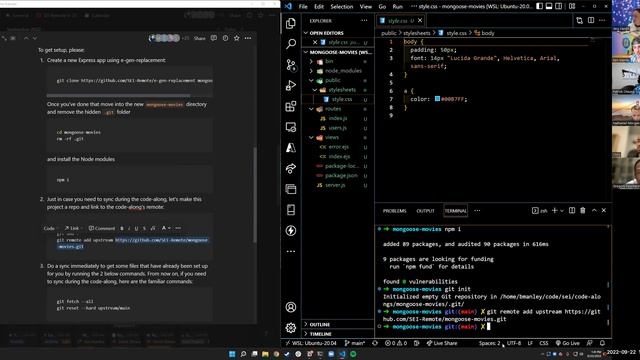Click the color swatch on line 7

click(x=437, y=99)
